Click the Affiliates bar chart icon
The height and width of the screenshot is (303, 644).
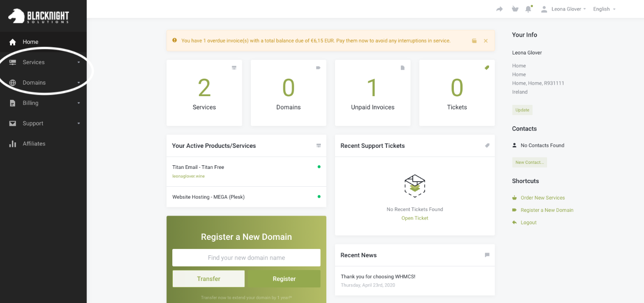tap(13, 144)
